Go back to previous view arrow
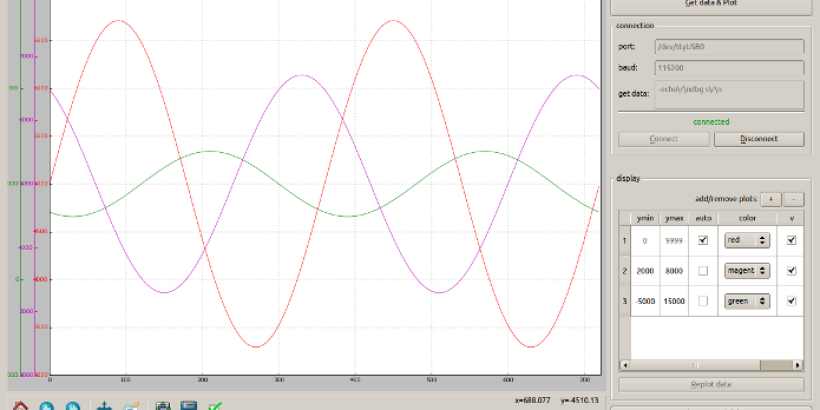Image resolution: width=820 pixels, height=410 pixels. coord(47,406)
